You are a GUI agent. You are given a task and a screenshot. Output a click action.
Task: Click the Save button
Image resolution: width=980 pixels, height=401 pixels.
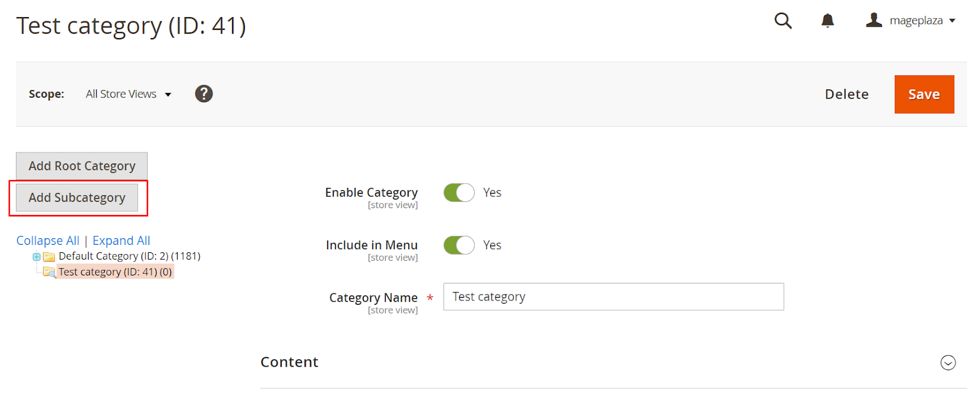pyautogui.click(x=924, y=94)
